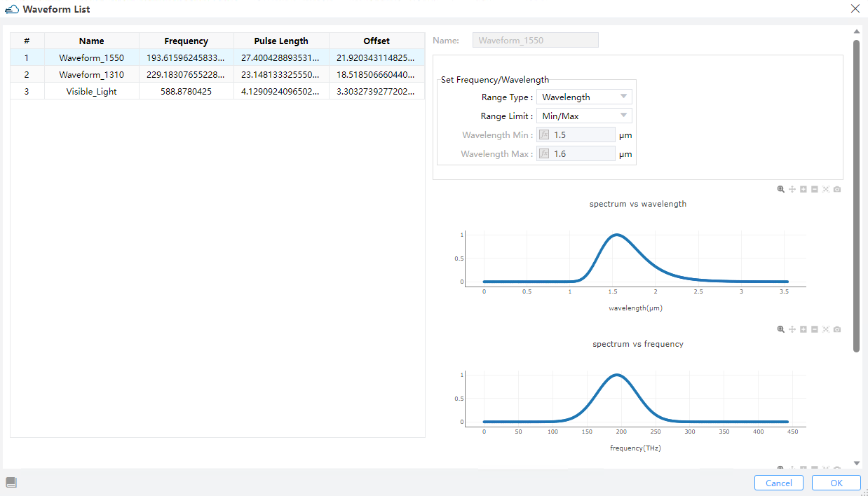This screenshot has width=868, height=496.
Task: Open the Range Limit dropdown
Action: (x=584, y=116)
